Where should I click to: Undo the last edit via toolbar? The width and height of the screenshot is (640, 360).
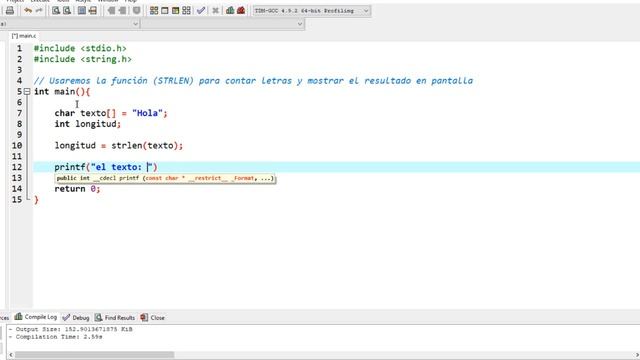pyautogui.click(x=28, y=11)
